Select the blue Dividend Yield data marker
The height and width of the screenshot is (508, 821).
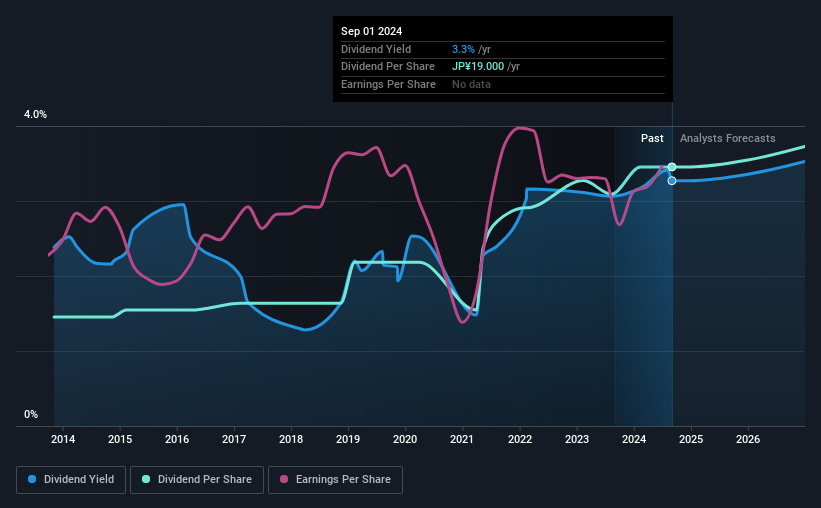672,181
